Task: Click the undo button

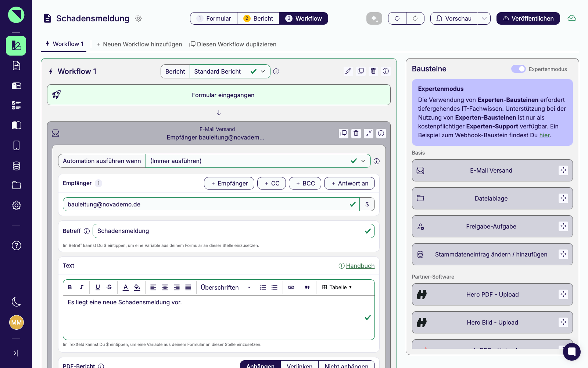Action: coord(397,18)
